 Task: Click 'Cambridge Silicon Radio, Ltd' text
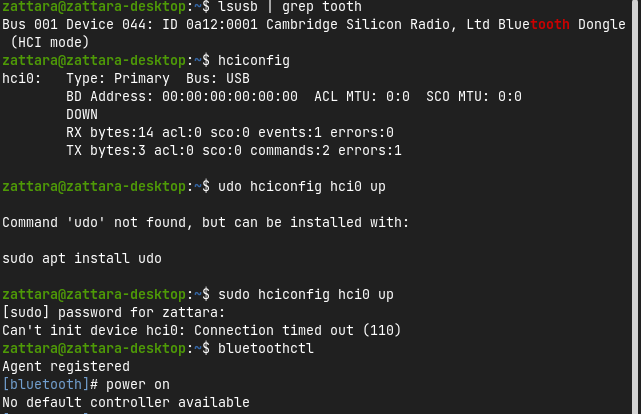pyautogui.click(x=378, y=25)
